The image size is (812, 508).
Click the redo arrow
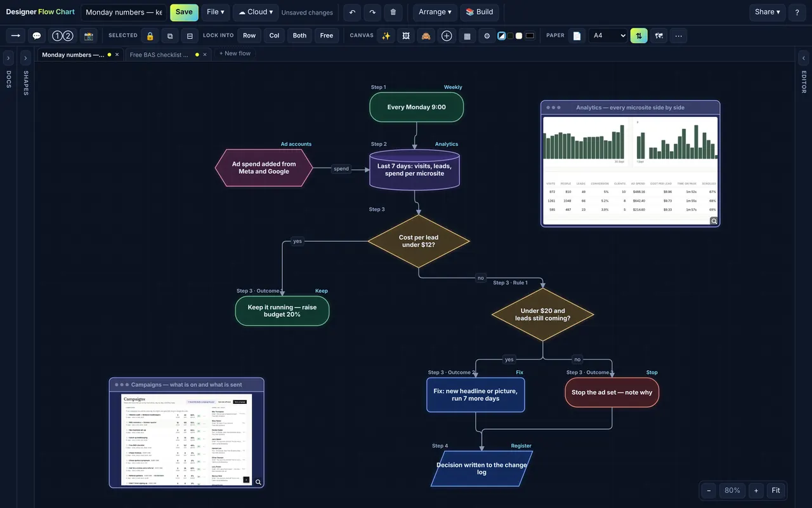pyautogui.click(x=372, y=12)
